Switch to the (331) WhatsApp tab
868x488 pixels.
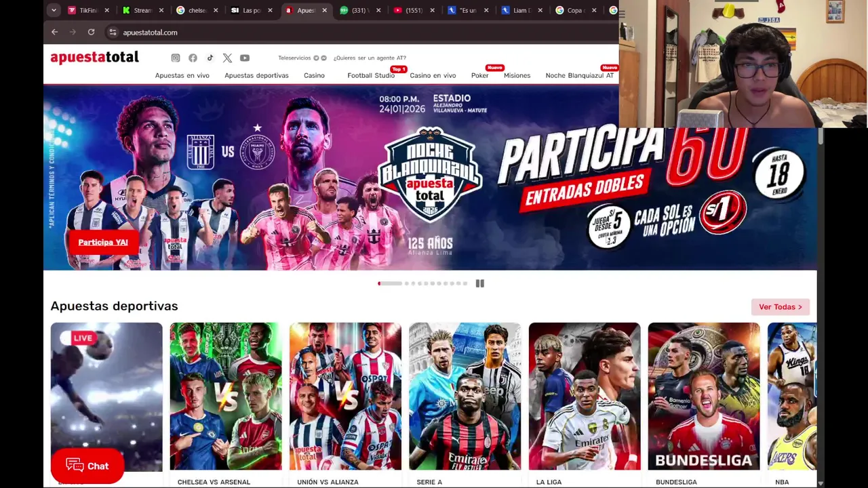(x=360, y=10)
